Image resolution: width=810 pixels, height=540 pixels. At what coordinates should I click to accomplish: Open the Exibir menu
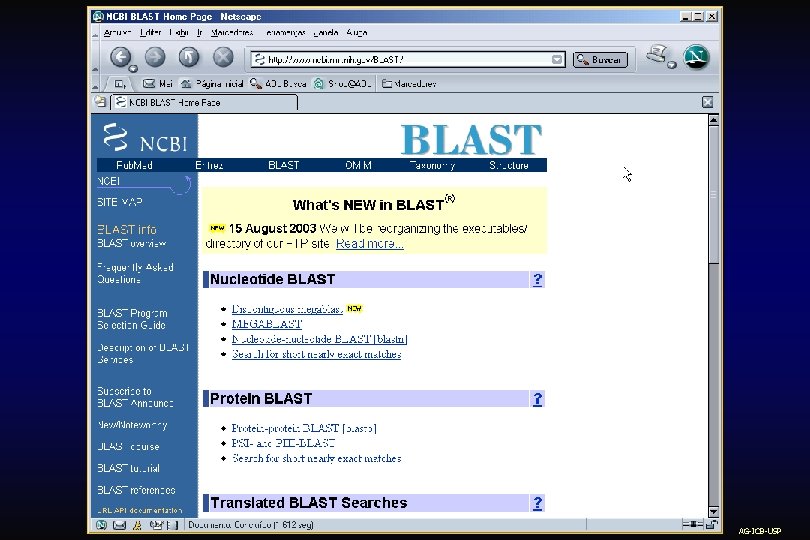[179, 33]
